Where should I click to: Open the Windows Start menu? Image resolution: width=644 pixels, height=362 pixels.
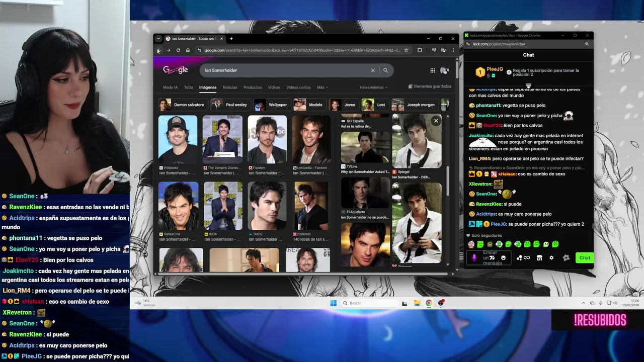coord(333,303)
